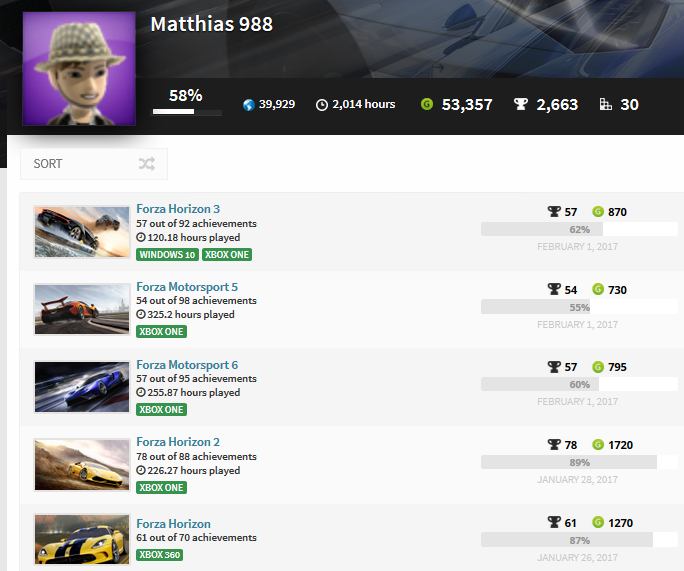Click '54 out of 98 achievements' text
Image resolution: width=684 pixels, height=571 pixels.
pyautogui.click(x=196, y=301)
